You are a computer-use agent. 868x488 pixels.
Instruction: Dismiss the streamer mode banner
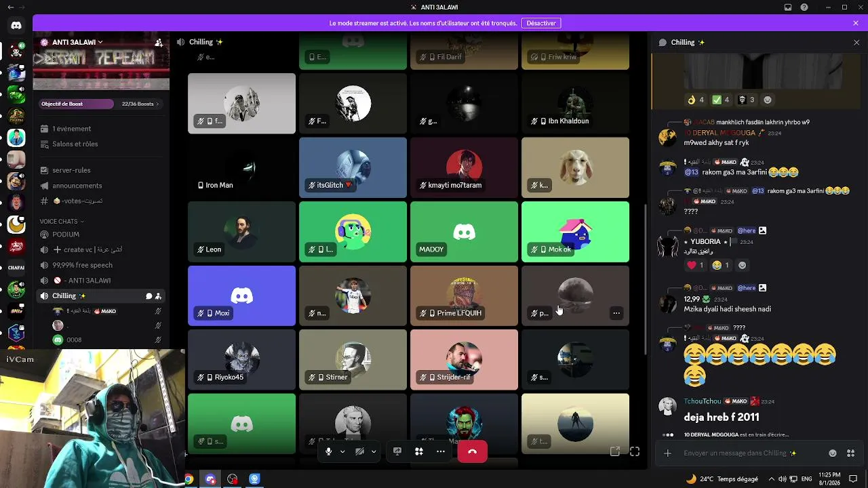tap(856, 23)
